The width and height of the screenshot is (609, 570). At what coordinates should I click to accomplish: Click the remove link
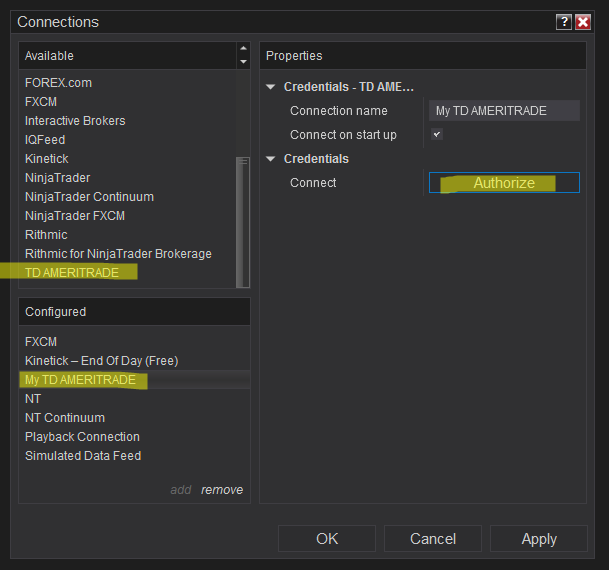point(222,490)
